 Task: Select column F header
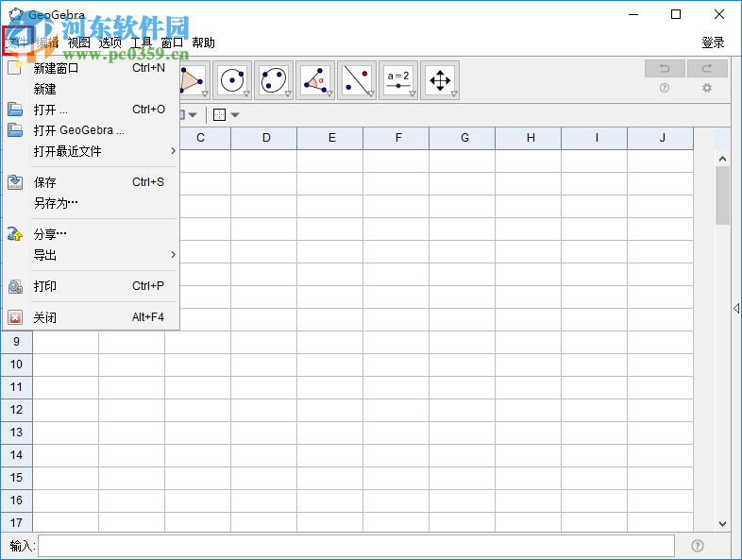click(398, 138)
